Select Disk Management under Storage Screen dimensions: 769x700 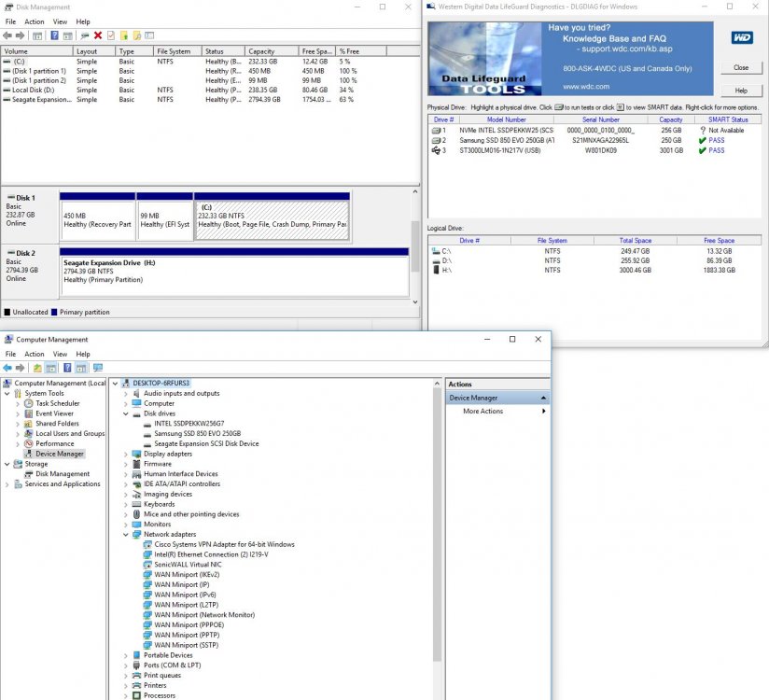(x=63, y=474)
